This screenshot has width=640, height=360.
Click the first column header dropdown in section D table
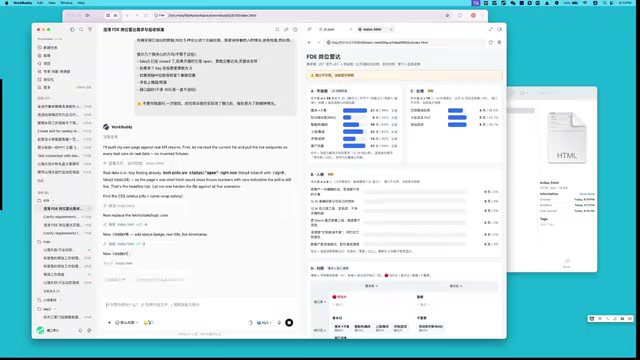click(371, 286)
